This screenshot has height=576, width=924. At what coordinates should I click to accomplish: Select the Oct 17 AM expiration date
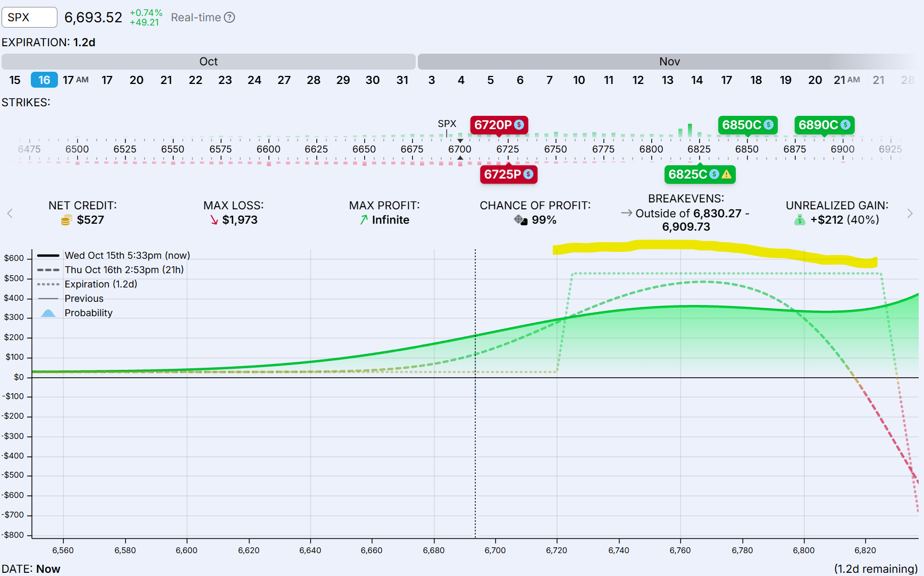tap(75, 80)
